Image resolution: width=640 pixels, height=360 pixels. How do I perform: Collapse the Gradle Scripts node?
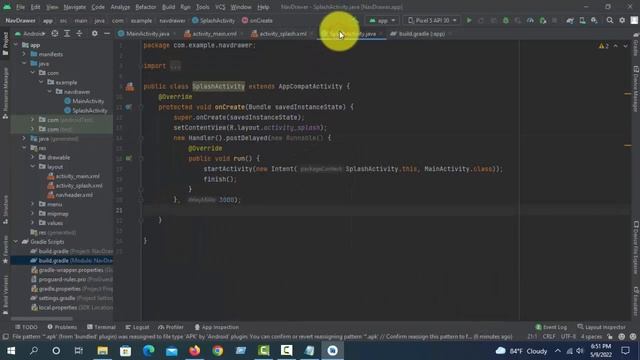[16, 242]
